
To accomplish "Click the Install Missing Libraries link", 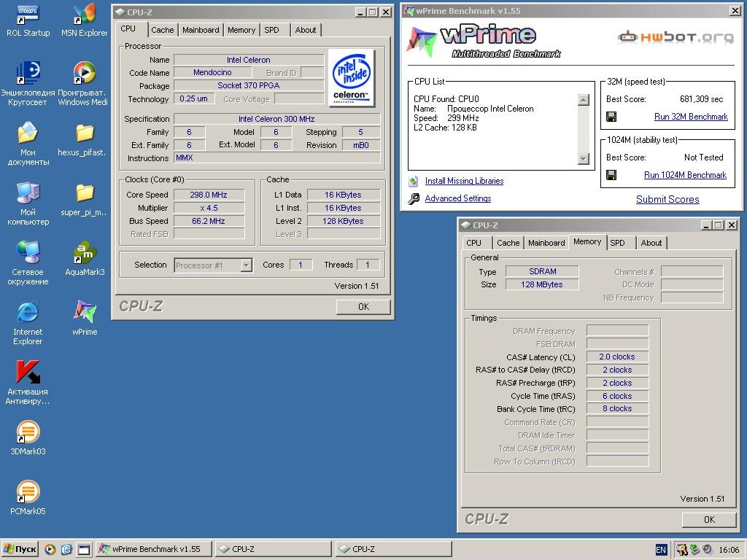I will click(464, 181).
